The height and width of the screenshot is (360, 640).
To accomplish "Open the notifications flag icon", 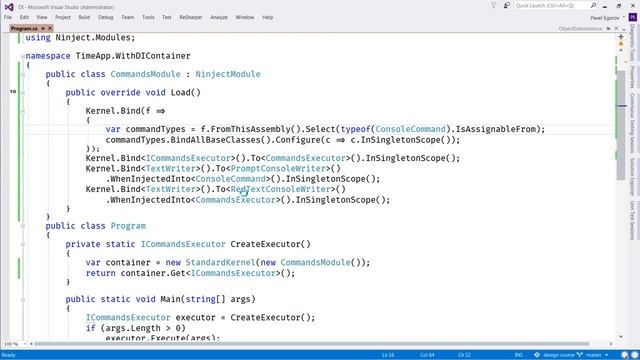I will 493,6.
